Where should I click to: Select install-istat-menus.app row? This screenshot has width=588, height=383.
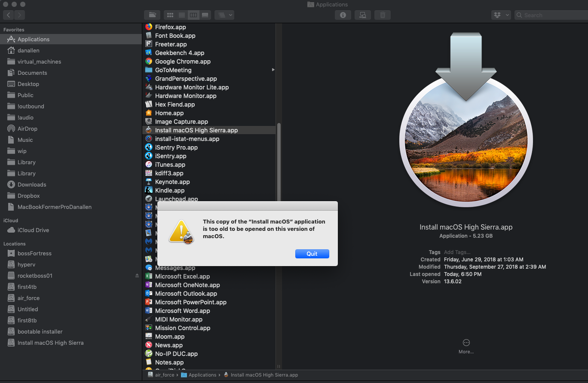coord(209,139)
